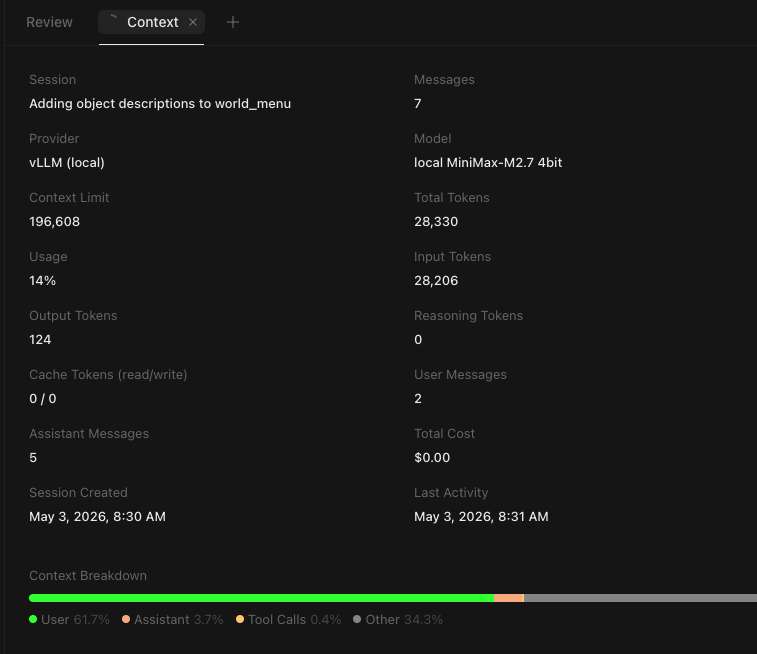Click the usage value 14%
Screen dimensions: 757x654
point(42,280)
